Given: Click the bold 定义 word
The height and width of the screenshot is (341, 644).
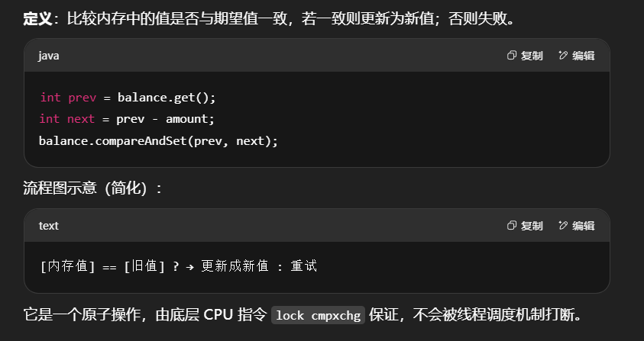Looking at the screenshot, I should (x=36, y=18).
